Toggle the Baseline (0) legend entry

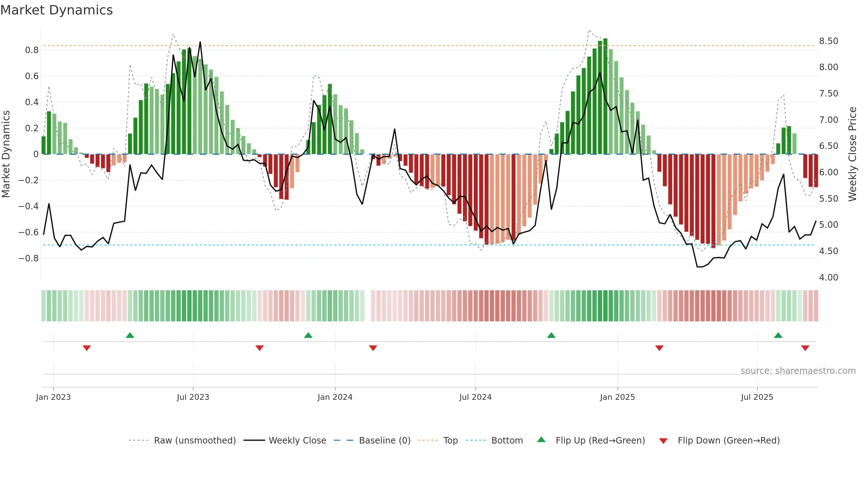[372, 440]
